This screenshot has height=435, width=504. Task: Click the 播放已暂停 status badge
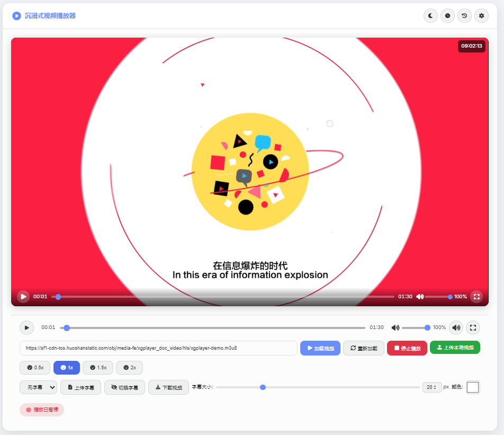point(42,410)
